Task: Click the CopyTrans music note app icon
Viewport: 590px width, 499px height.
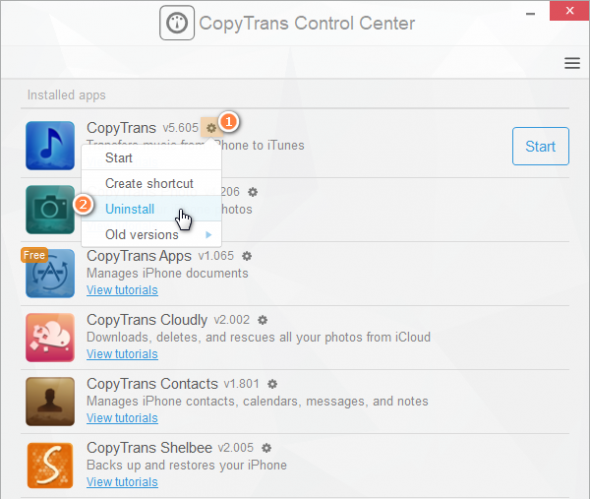Action: pyautogui.click(x=50, y=146)
